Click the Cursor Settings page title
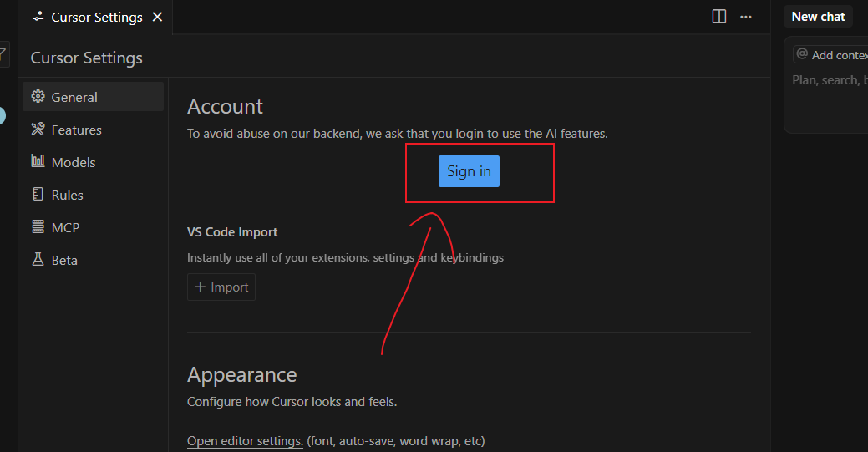The image size is (868, 452). 86,58
